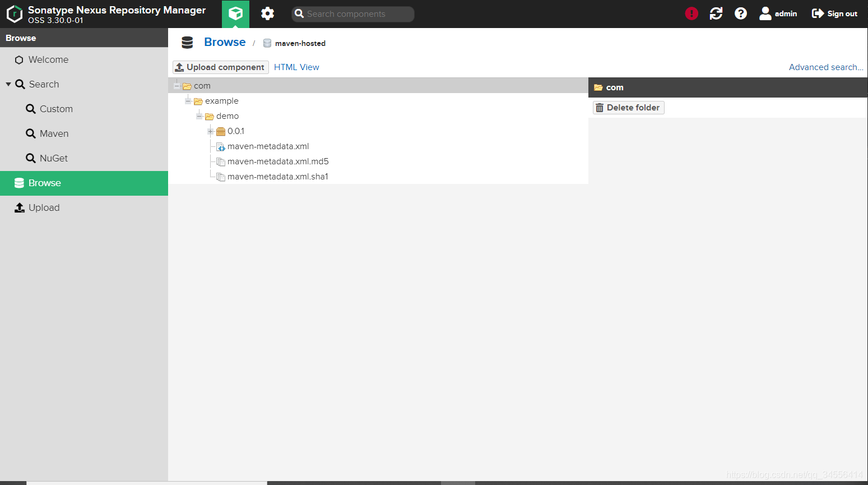
Task: Open NuGet search in the sidebar
Action: (84, 158)
